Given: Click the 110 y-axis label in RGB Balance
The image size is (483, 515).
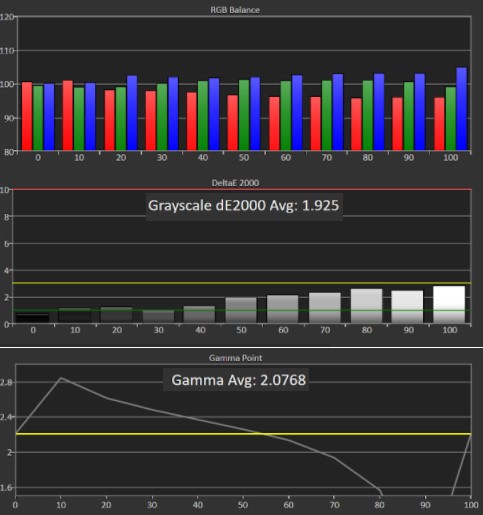Looking at the screenshot, I should (7, 51).
